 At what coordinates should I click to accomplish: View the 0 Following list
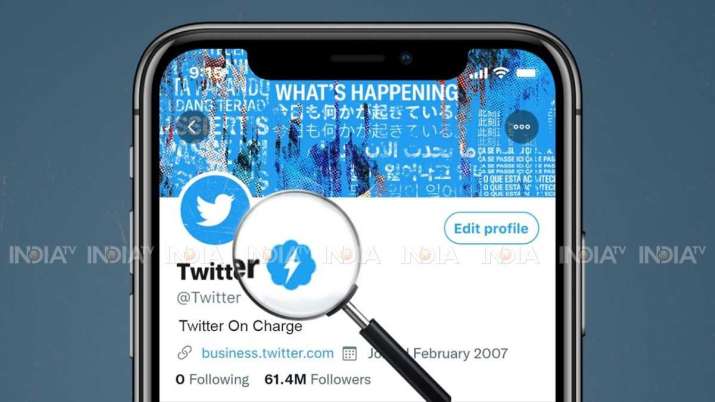click(212, 379)
